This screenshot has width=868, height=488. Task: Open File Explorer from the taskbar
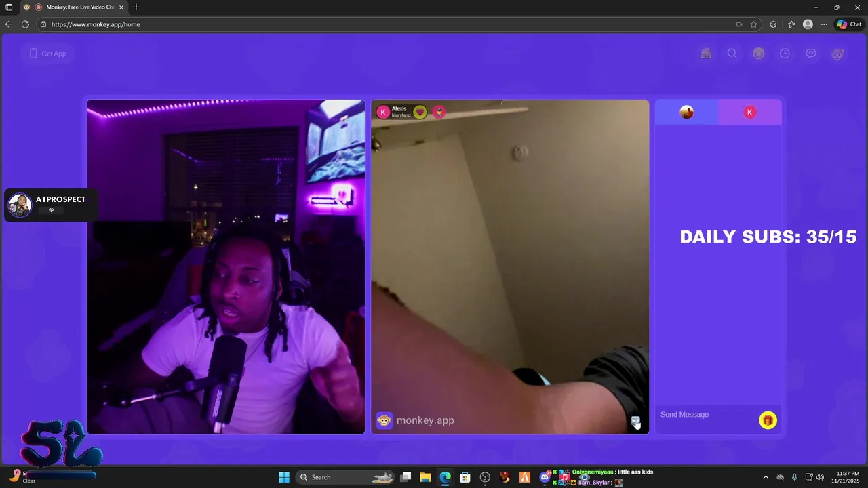pos(425,477)
